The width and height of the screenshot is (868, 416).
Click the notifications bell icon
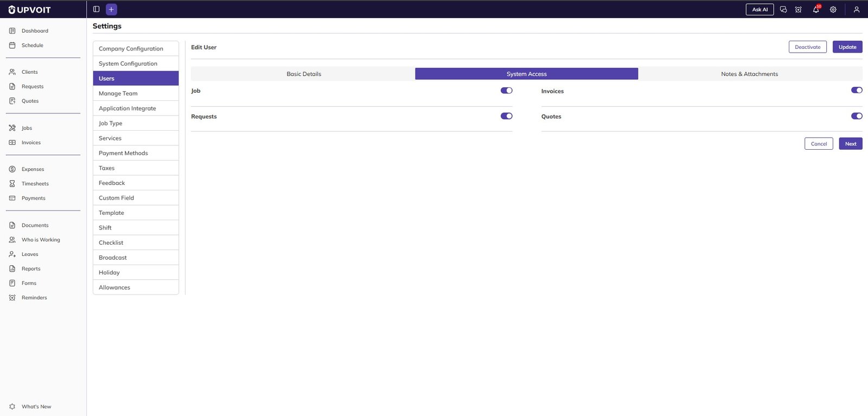(815, 10)
